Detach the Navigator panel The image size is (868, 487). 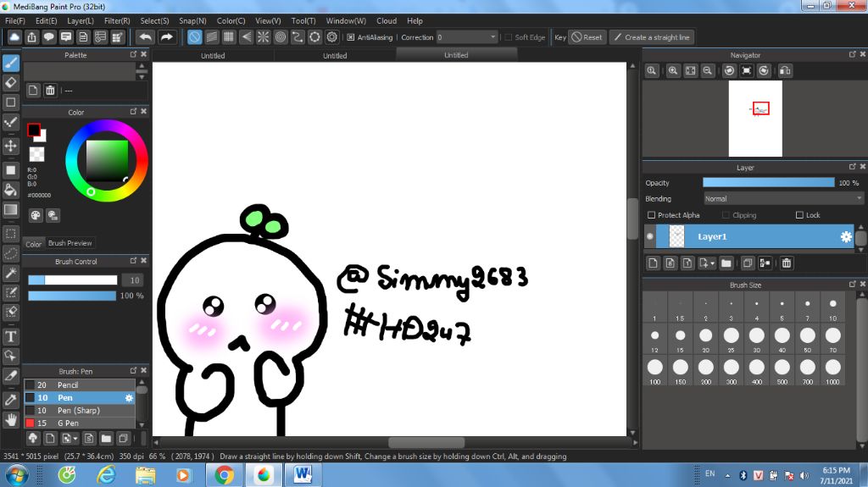tap(852, 54)
